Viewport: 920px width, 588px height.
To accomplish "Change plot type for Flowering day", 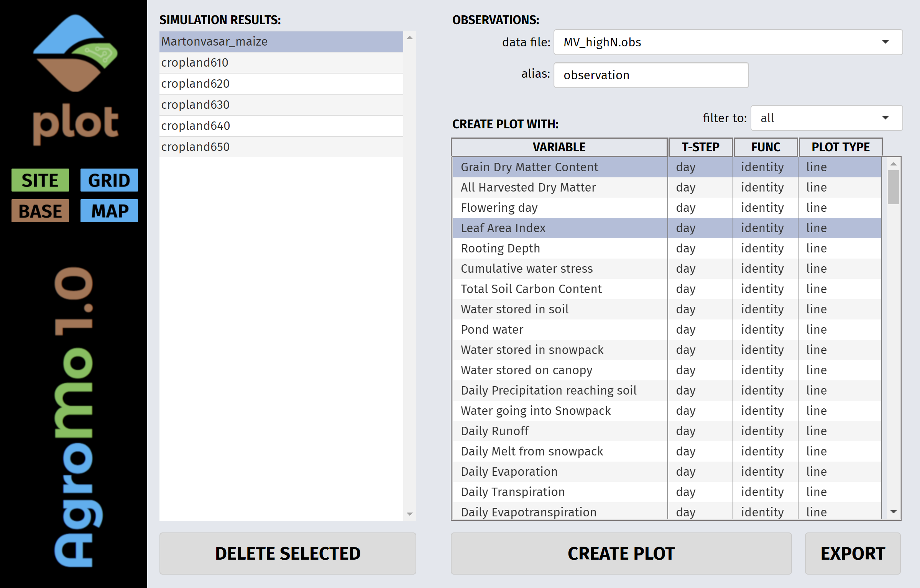I will tap(839, 208).
